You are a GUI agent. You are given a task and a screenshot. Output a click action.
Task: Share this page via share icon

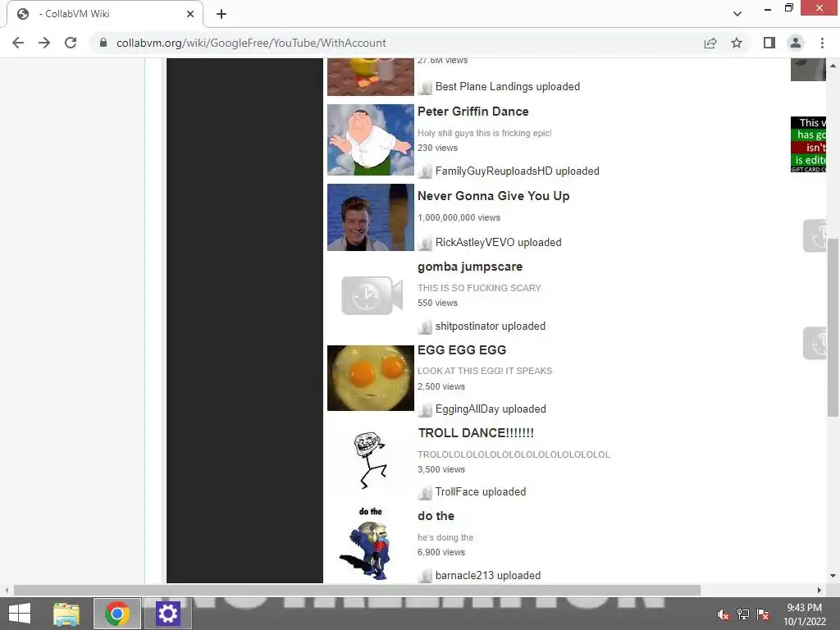click(x=710, y=43)
